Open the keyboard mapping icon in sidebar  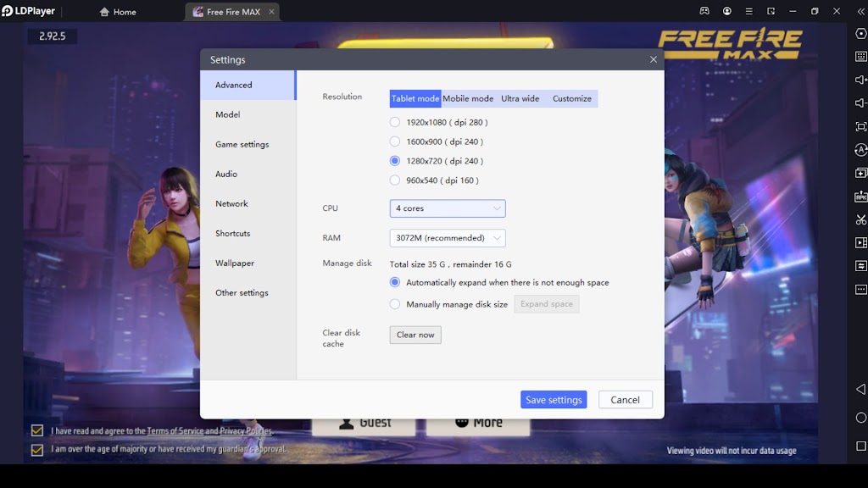861,57
